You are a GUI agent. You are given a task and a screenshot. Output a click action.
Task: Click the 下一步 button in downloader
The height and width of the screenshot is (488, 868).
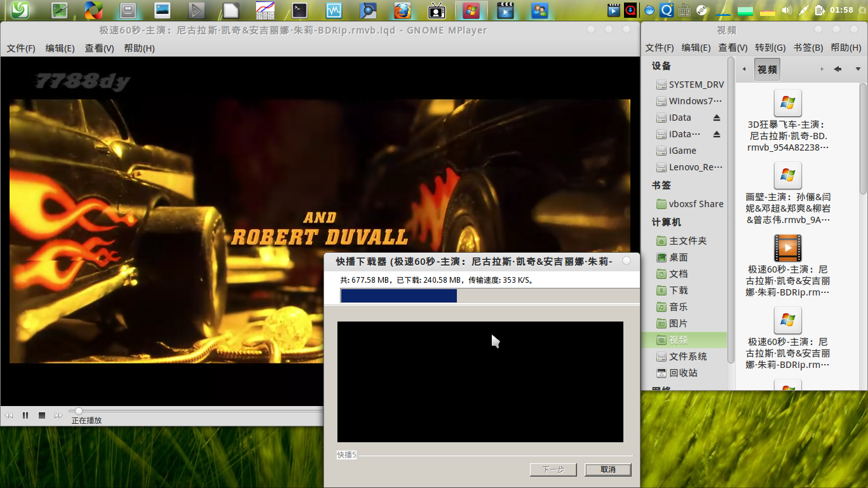click(553, 470)
